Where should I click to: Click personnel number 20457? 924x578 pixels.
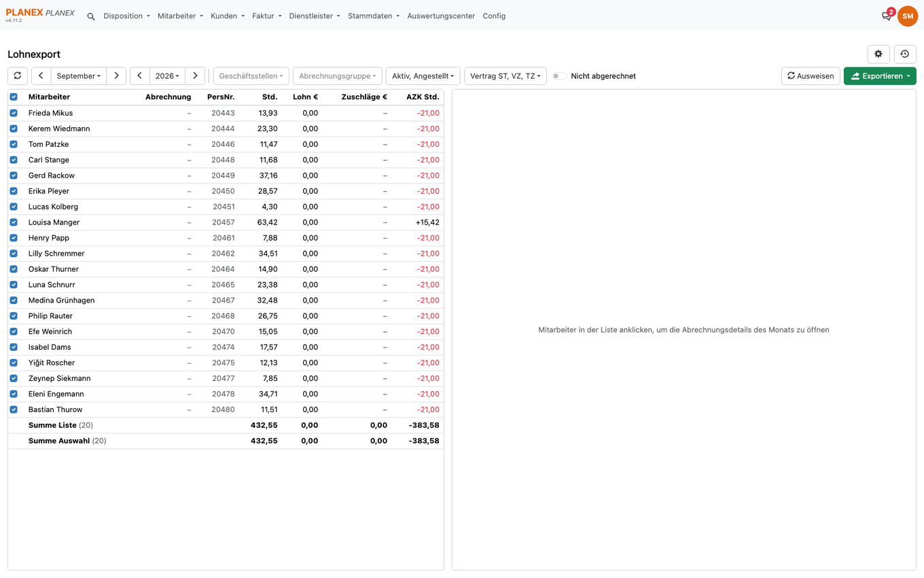click(224, 222)
